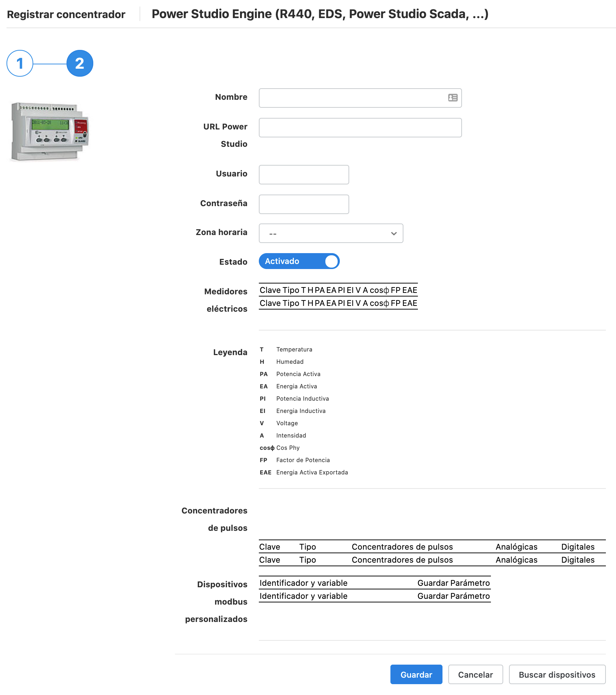
Task: Click the URL Power Studio input
Action: pyautogui.click(x=360, y=128)
